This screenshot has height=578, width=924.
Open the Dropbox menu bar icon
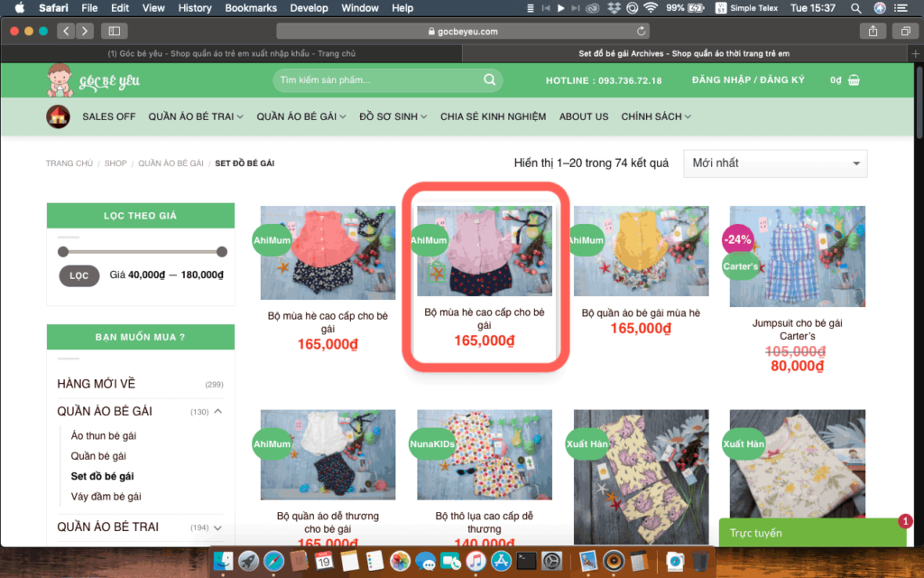tap(613, 8)
